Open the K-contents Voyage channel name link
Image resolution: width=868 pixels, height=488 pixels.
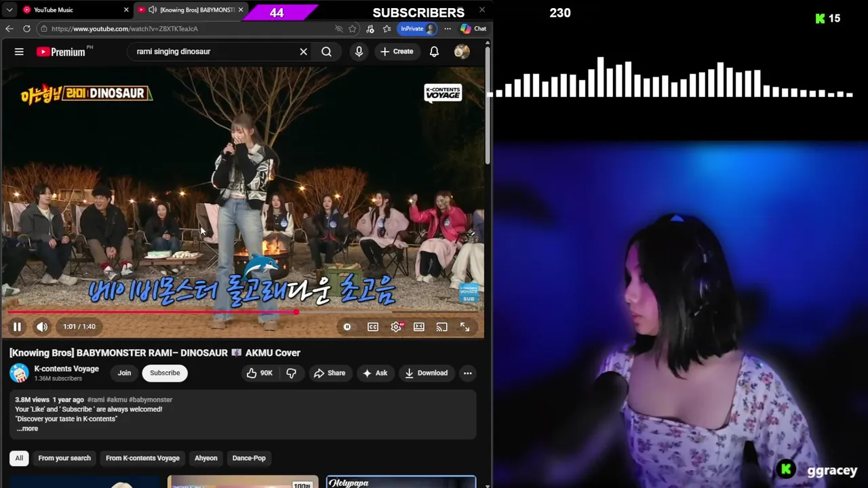pos(66,369)
